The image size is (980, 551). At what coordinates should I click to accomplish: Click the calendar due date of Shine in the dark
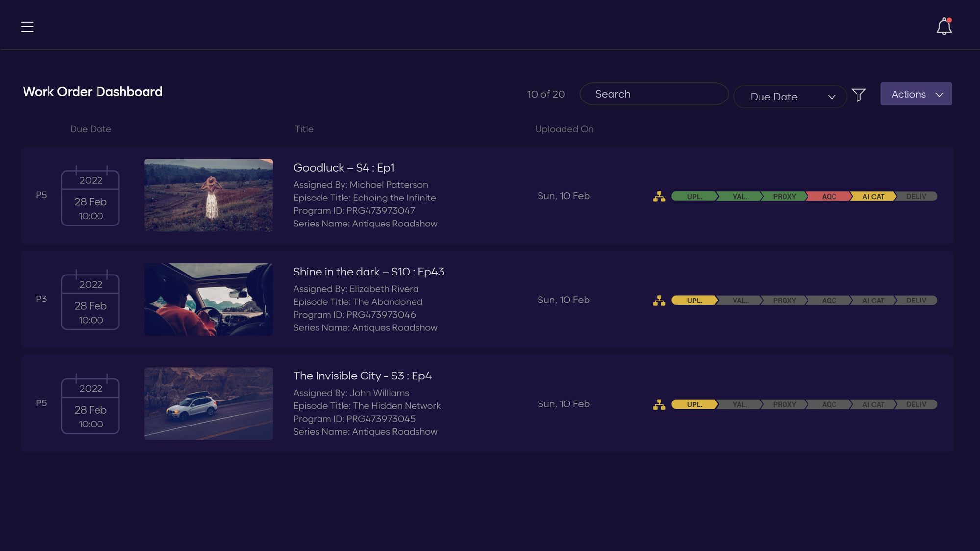coord(90,301)
